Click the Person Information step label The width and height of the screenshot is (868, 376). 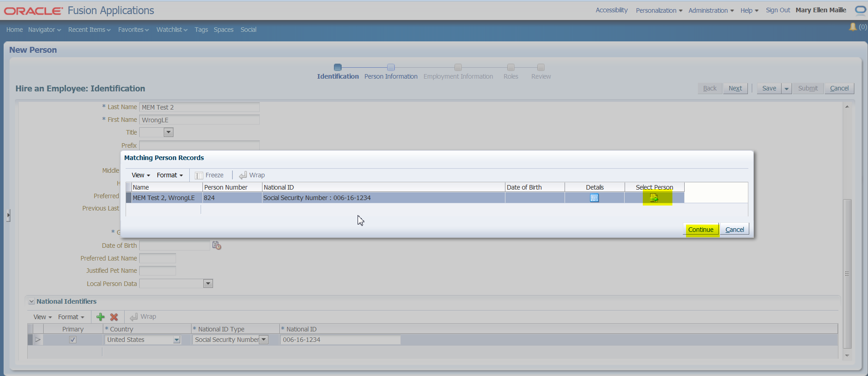391,76
